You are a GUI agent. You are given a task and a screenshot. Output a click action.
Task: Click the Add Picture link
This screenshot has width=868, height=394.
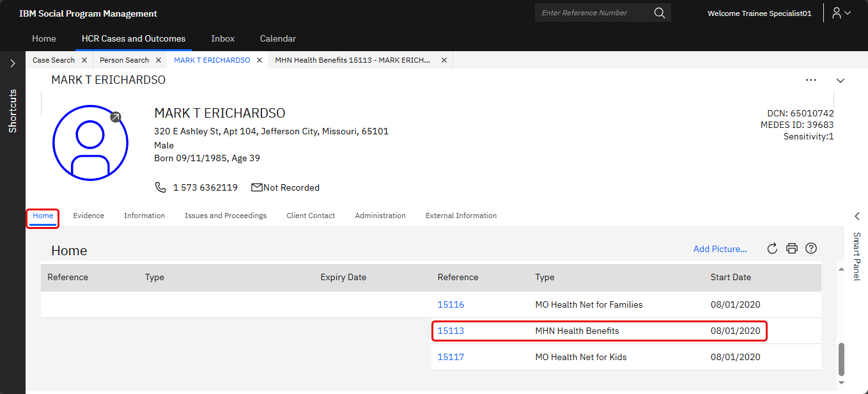click(720, 249)
